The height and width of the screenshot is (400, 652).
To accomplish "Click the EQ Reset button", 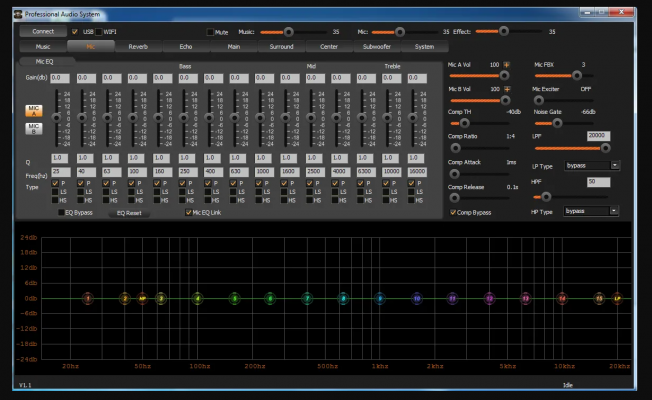I will click(x=130, y=212).
